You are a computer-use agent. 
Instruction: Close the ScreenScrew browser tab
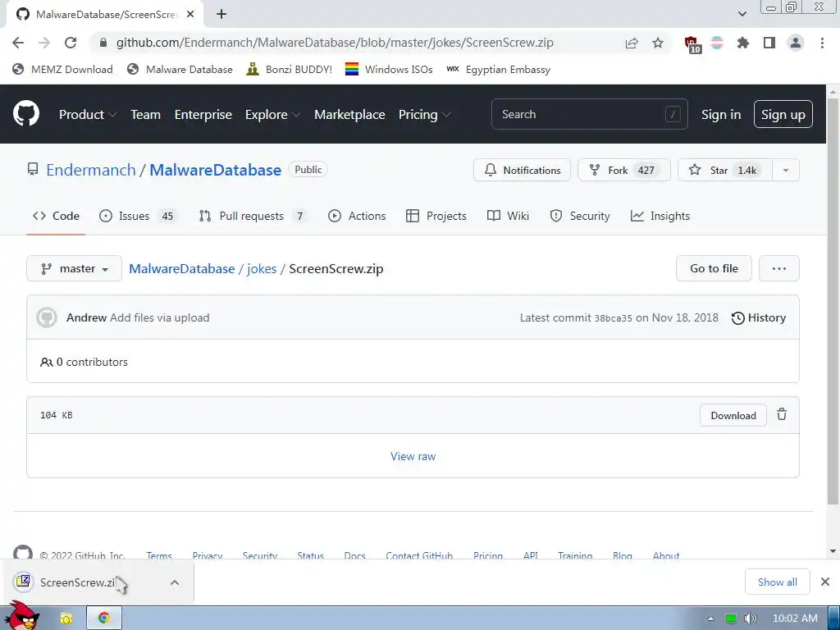tap(190, 15)
